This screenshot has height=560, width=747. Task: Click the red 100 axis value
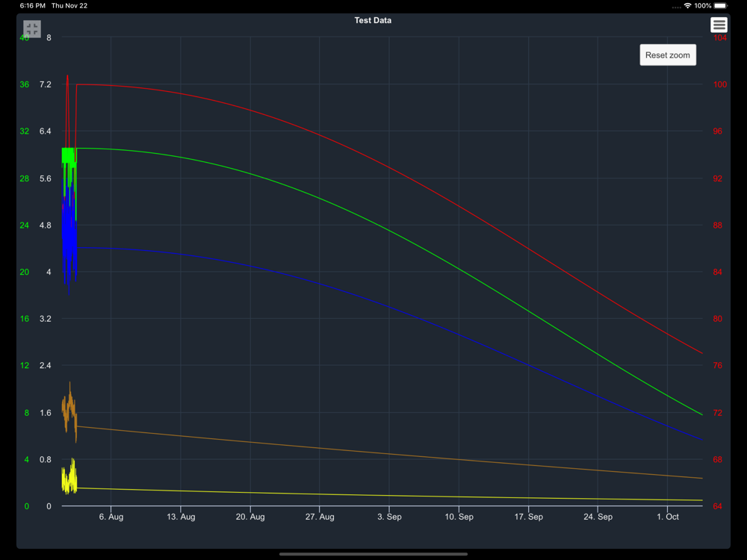pyautogui.click(x=720, y=84)
